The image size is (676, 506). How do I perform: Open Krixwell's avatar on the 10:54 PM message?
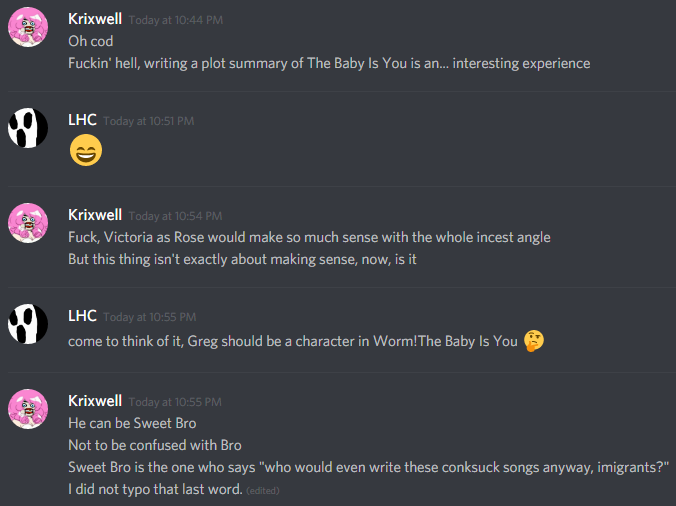(x=28, y=223)
